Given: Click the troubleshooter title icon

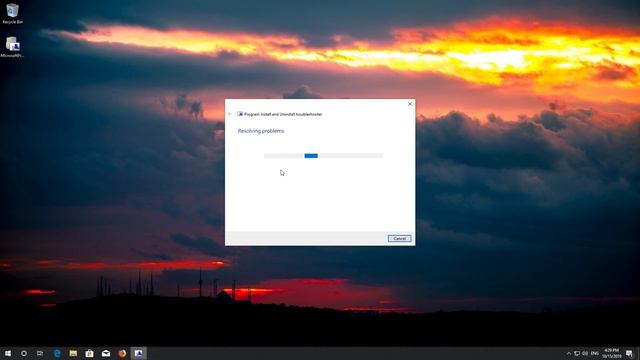Looking at the screenshot, I should pyautogui.click(x=240, y=114).
